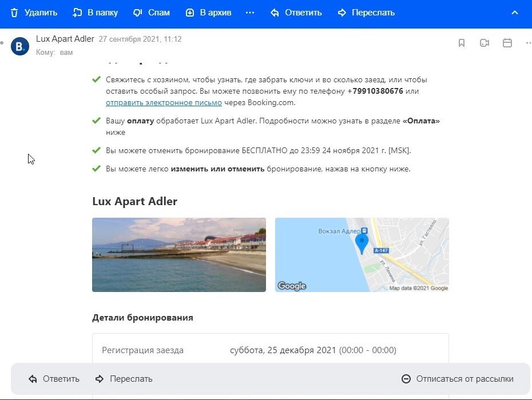The image size is (532, 400).
Task: Expand recipients next to Кому: вам
Action: [66, 53]
